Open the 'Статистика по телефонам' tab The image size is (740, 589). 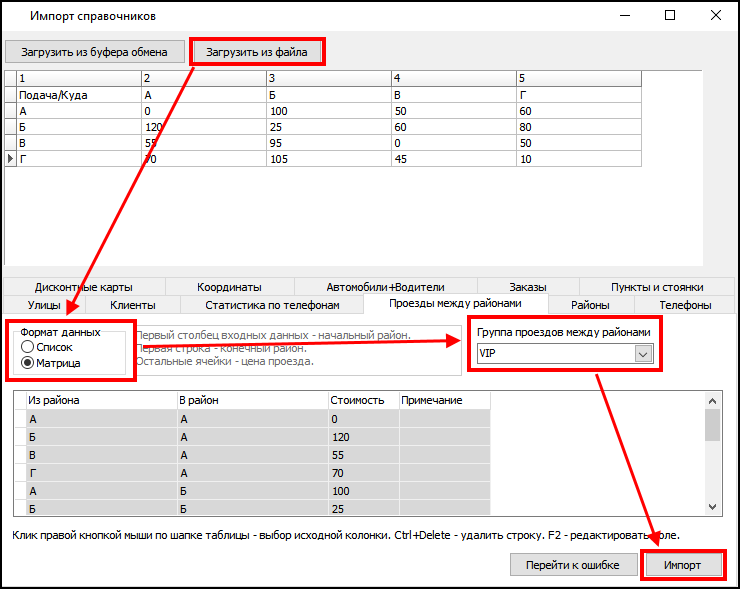(272, 305)
